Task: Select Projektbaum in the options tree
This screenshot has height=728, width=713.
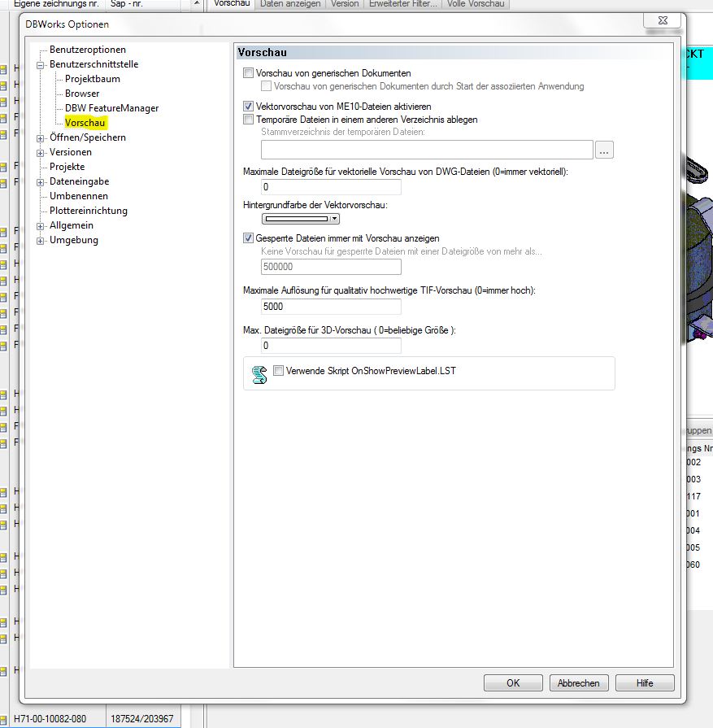Action: pyautogui.click(x=93, y=79)
